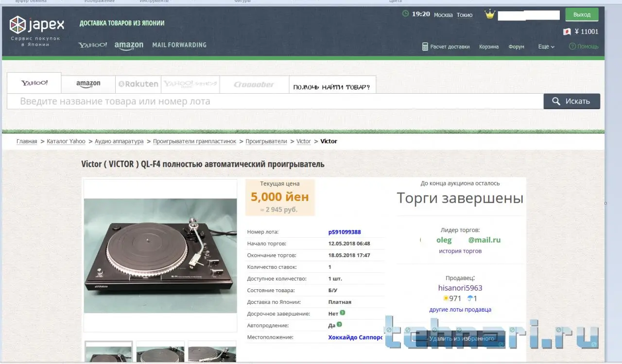Click the ≈ 2 945 руб. price conversion
The height and width of the screenshot is (364, 622).
click(279, 210)
